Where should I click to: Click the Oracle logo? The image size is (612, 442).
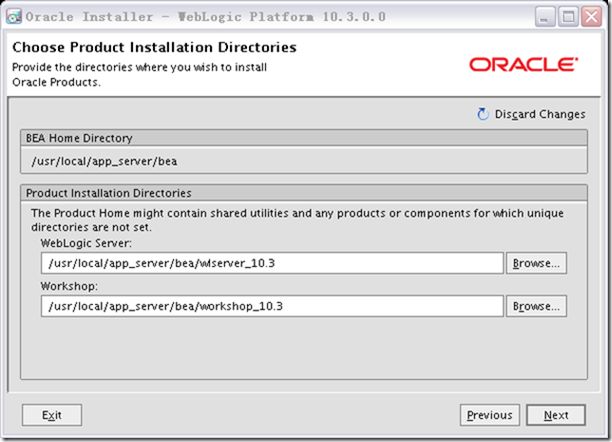[523, 65]
